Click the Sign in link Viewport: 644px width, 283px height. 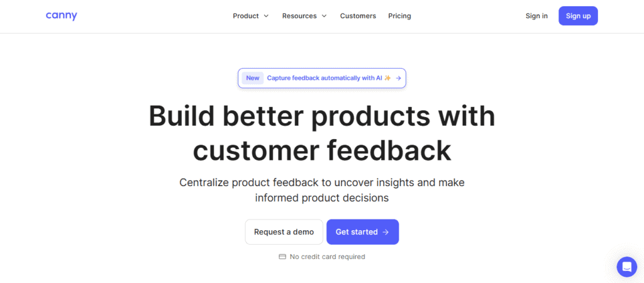536,16
